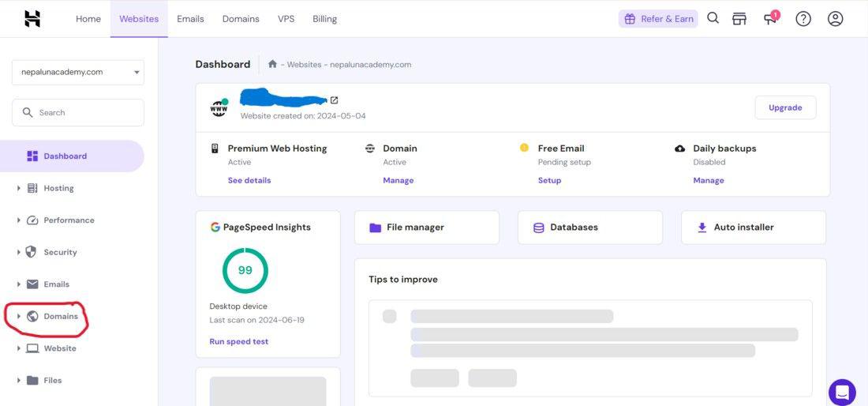Open the Auto installer card
This screenshot has width=868, height=406.
(x=754, y=227)
